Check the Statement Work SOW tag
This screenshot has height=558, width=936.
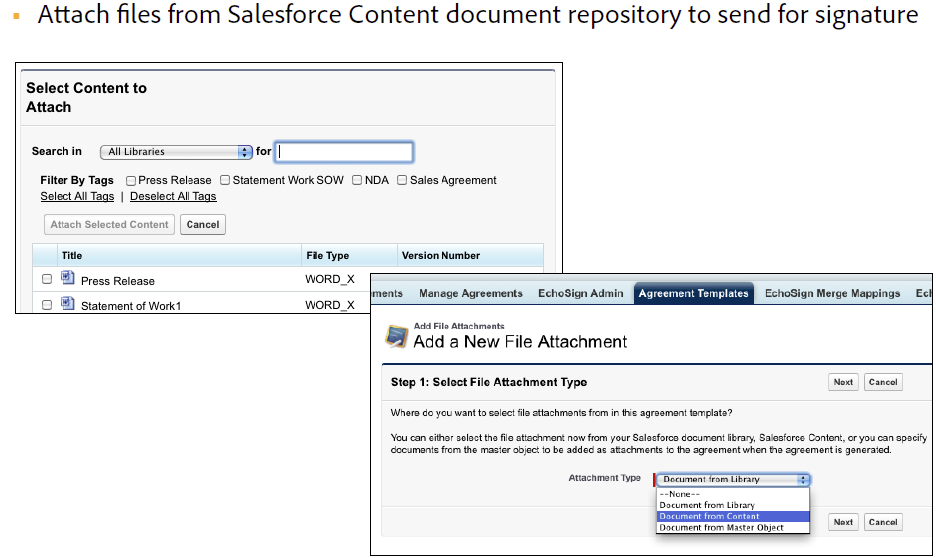point(225,181)
